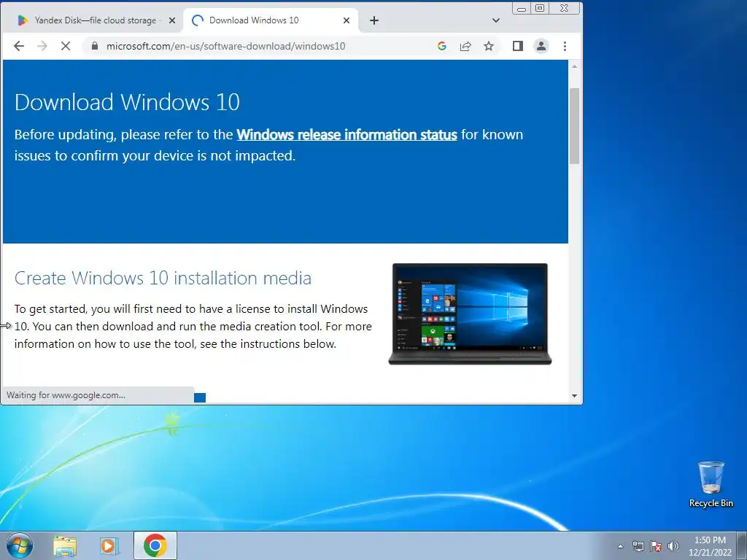Open a new browser tab

374,20
